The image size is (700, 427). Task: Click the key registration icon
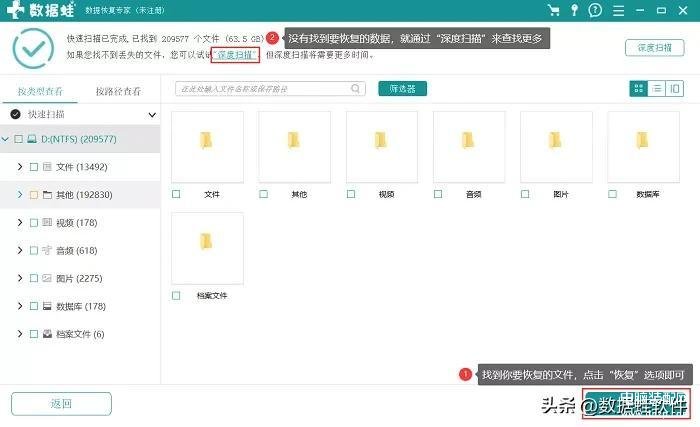(x=575, y=10)
